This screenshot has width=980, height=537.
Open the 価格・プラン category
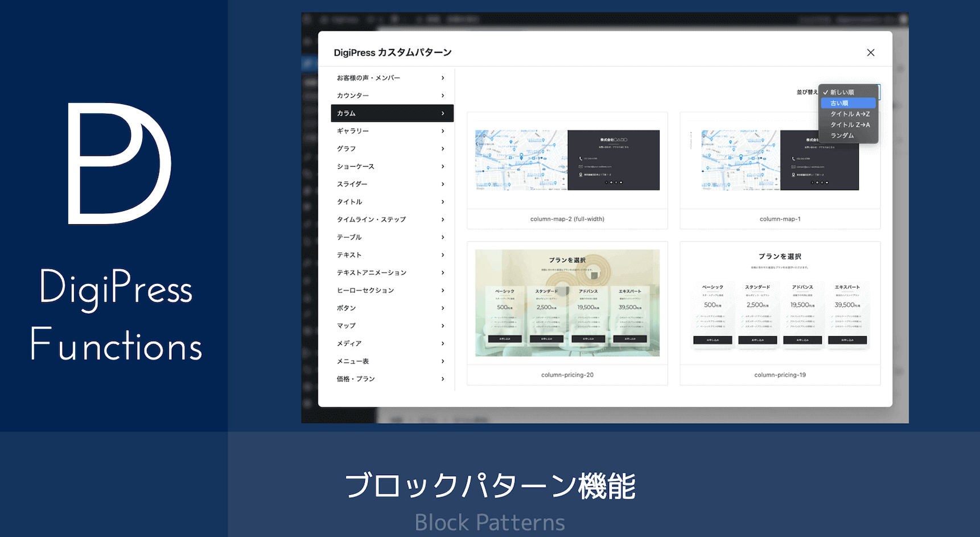coord(392,379)
